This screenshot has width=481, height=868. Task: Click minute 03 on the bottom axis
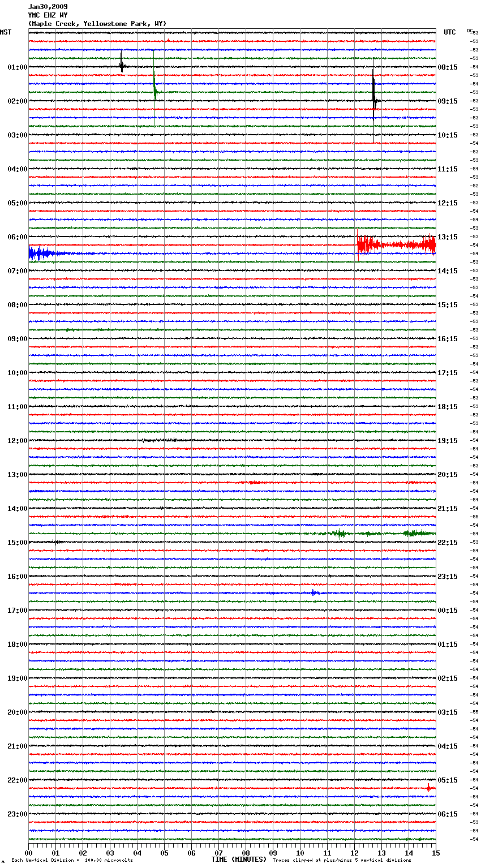110,853
